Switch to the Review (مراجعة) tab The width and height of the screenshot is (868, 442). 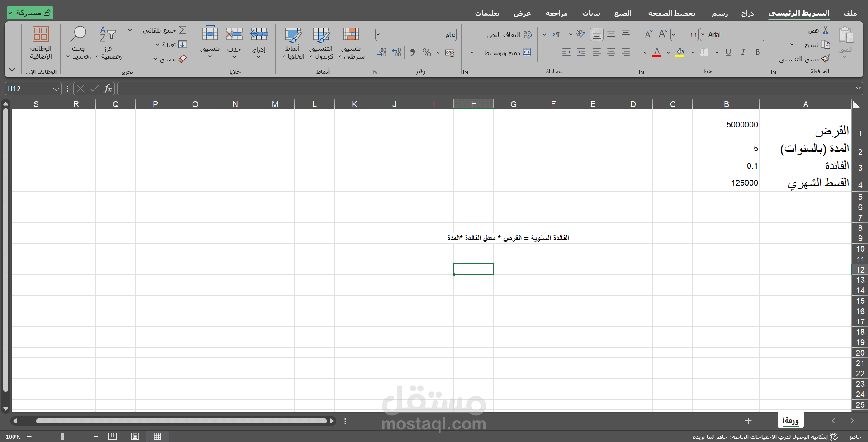tap(557, 13)
